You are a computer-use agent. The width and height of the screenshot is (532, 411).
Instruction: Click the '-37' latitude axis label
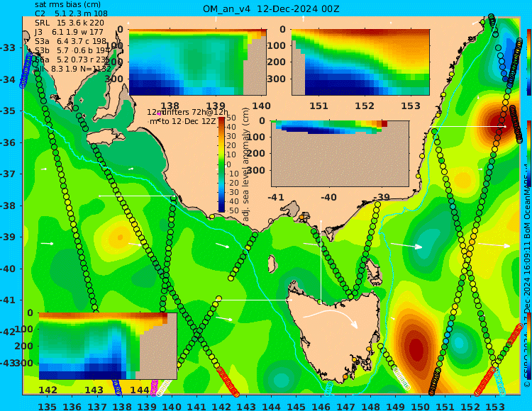[8, 174]
